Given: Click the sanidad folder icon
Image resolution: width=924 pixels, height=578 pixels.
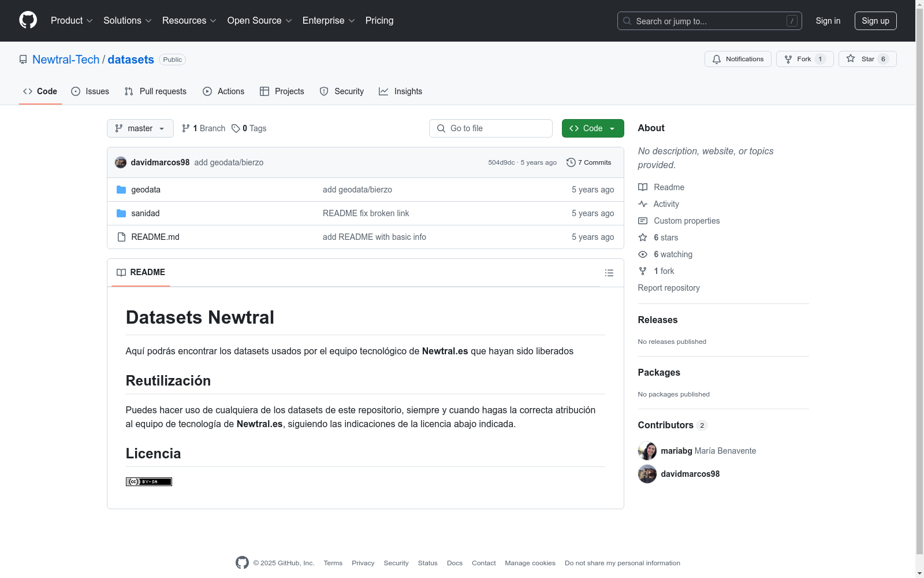Looking at the screenshot, I should point(121,213).
